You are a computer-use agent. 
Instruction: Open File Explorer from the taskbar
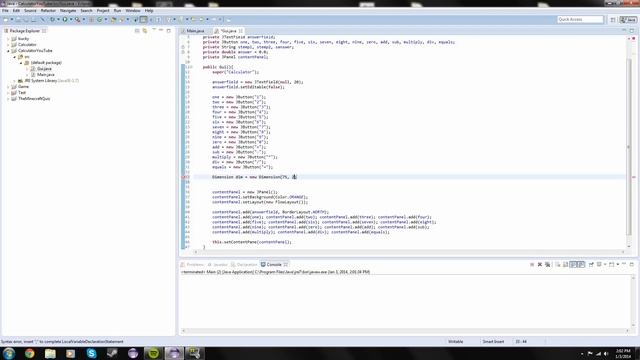(x=50, y=353)
